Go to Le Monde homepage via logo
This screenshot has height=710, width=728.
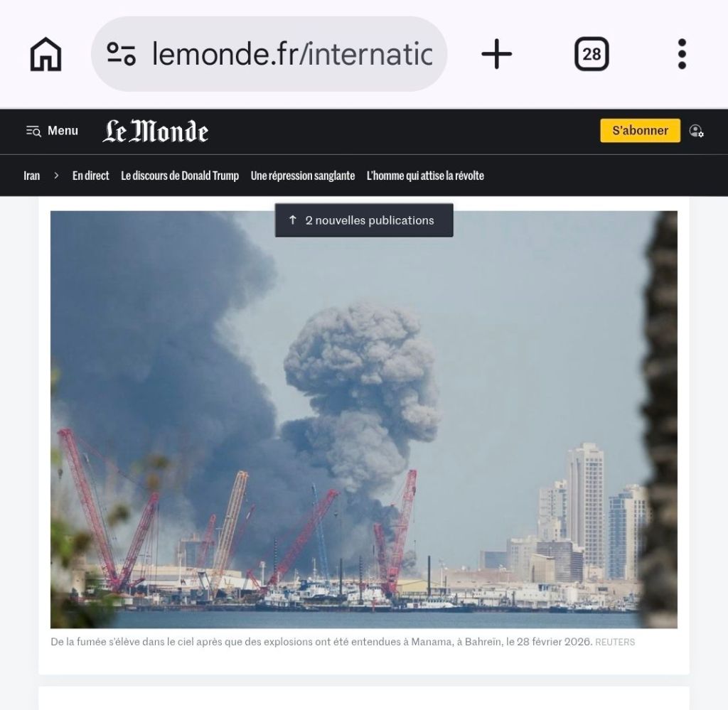pos(156,131)
